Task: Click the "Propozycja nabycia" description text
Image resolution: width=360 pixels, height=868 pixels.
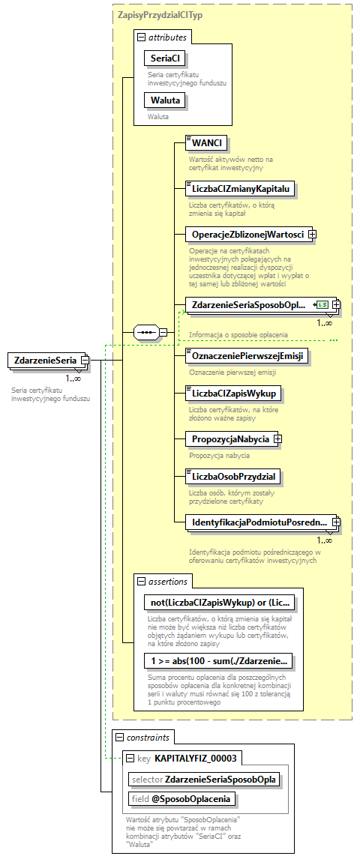Action: [219, 455]
